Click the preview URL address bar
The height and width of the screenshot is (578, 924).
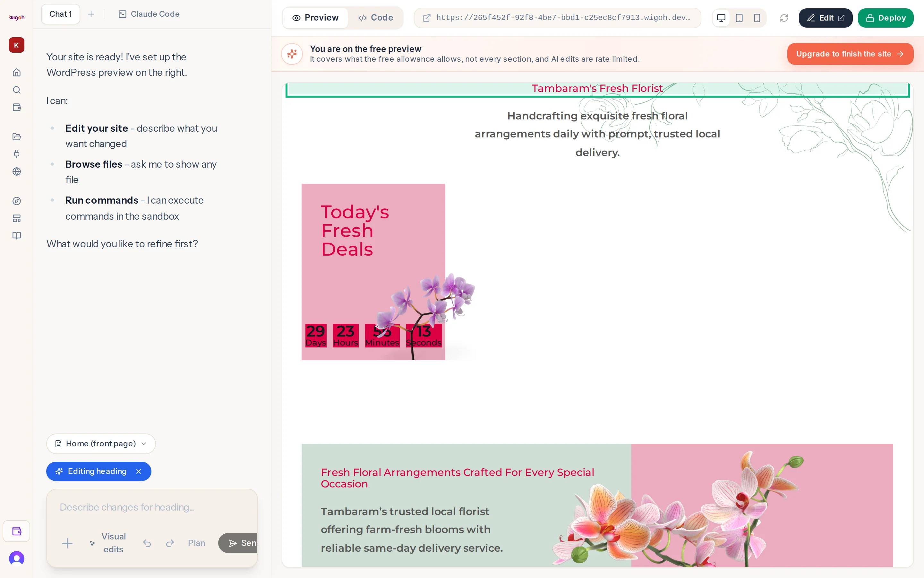coord(558,18)
